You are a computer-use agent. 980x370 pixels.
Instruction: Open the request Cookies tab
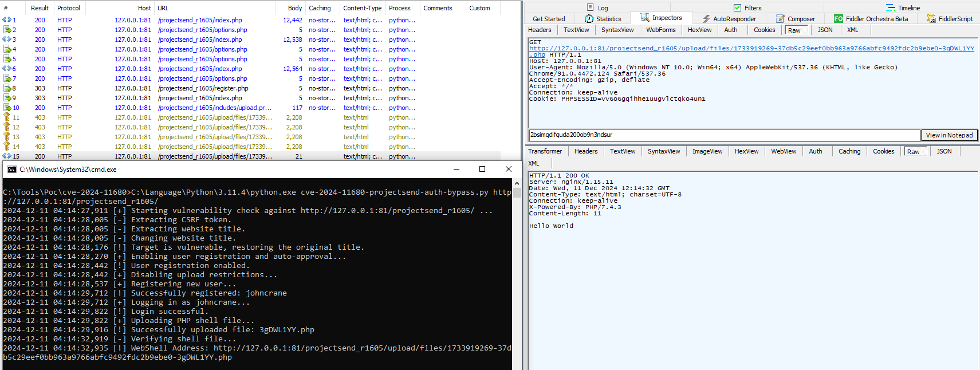[x=765, y=30]
